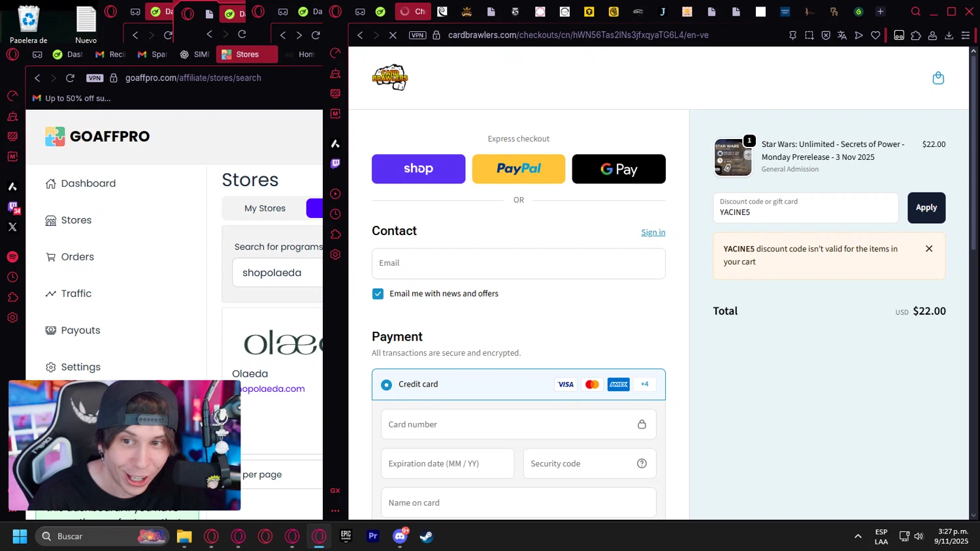
Task: Click the Star Wars Unlimited product thumbnail
Action: pyautogui.click(x=732, y=157)
